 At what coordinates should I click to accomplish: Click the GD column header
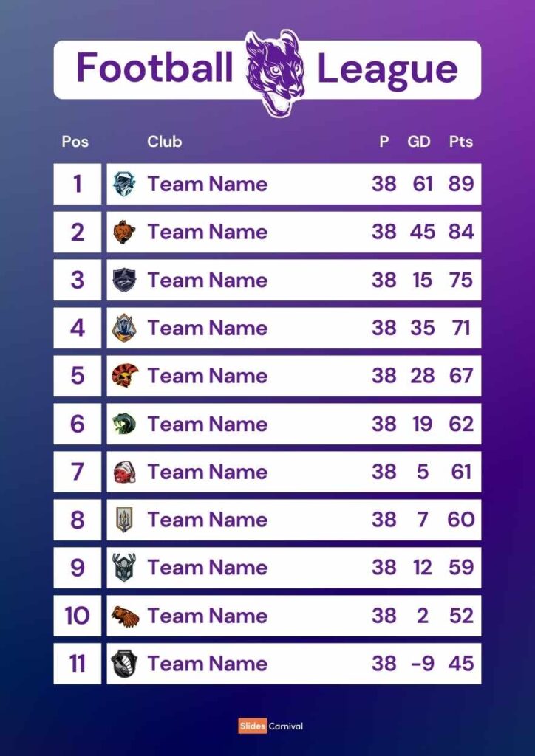[419, 142]
